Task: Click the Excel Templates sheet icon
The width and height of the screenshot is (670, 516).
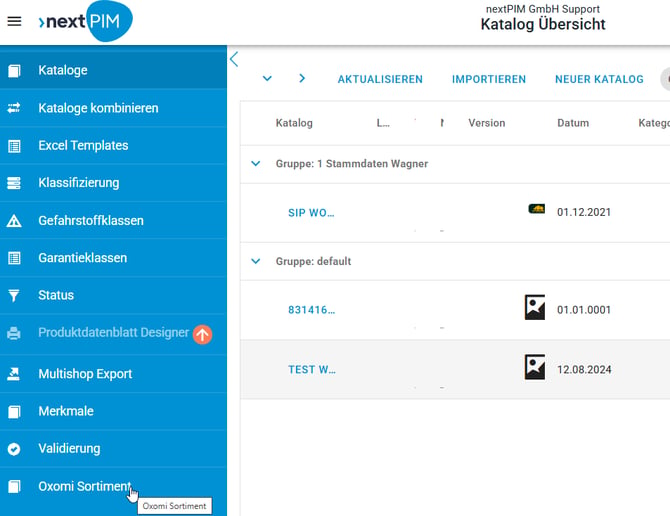Action: tap(14, 146)
